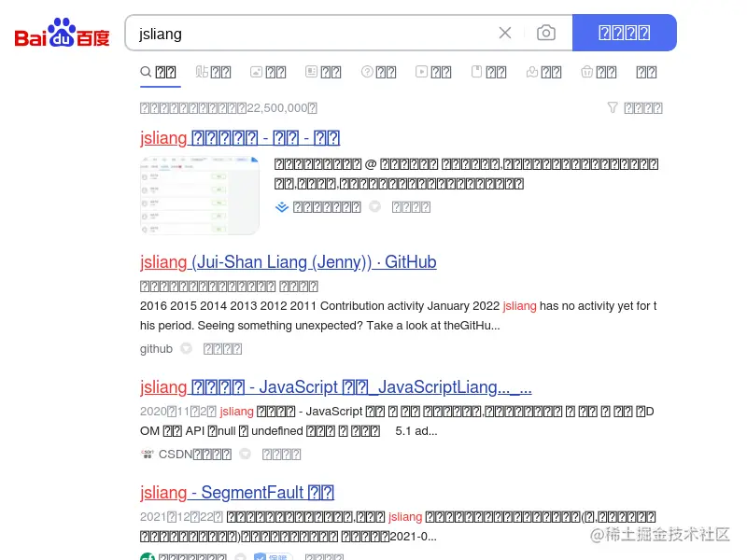Open the jsliang SegmentFault result link

(x=236, y=492)
